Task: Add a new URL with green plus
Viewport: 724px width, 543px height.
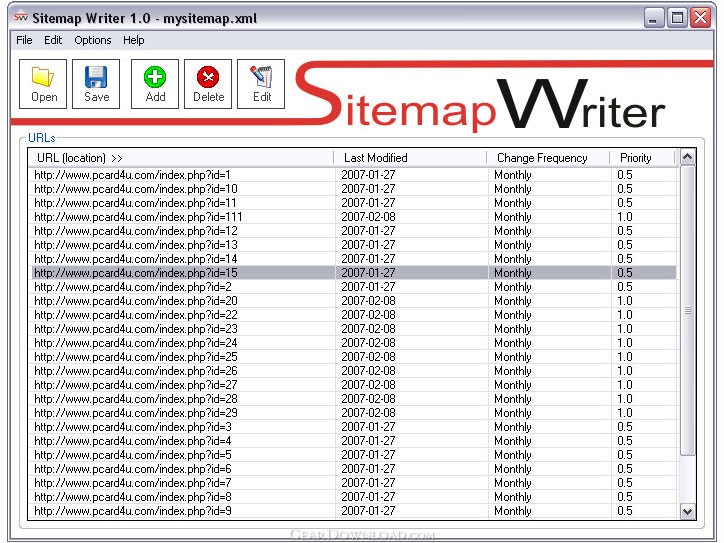Action: [155, 84]
